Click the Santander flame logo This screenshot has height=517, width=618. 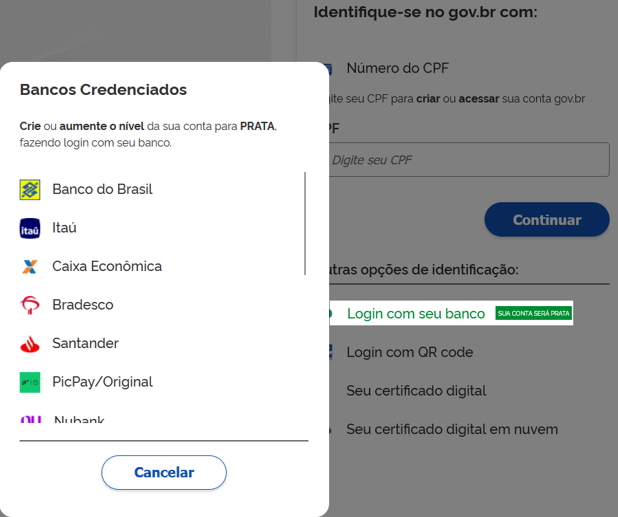click(30, 344)
